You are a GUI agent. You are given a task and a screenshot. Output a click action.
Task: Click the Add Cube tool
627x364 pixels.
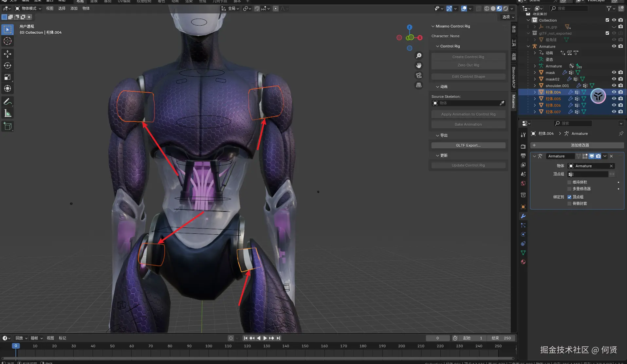click(x=8, y=126)
